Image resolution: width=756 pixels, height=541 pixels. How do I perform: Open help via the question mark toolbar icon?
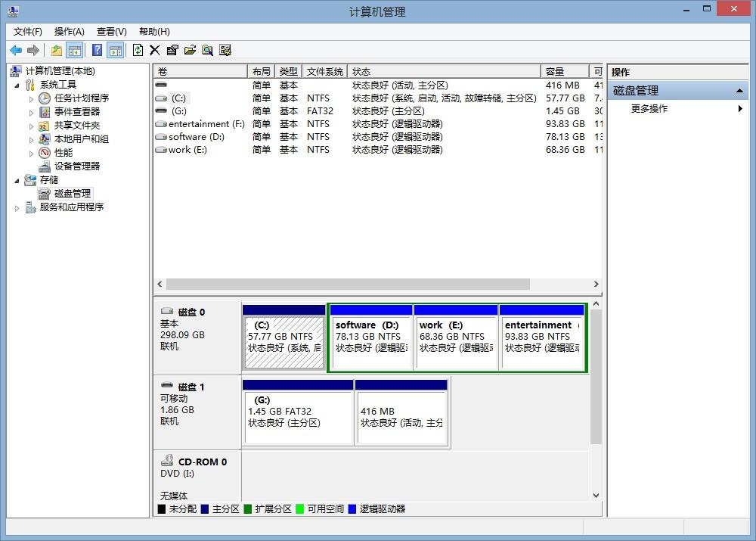[97, 50]
